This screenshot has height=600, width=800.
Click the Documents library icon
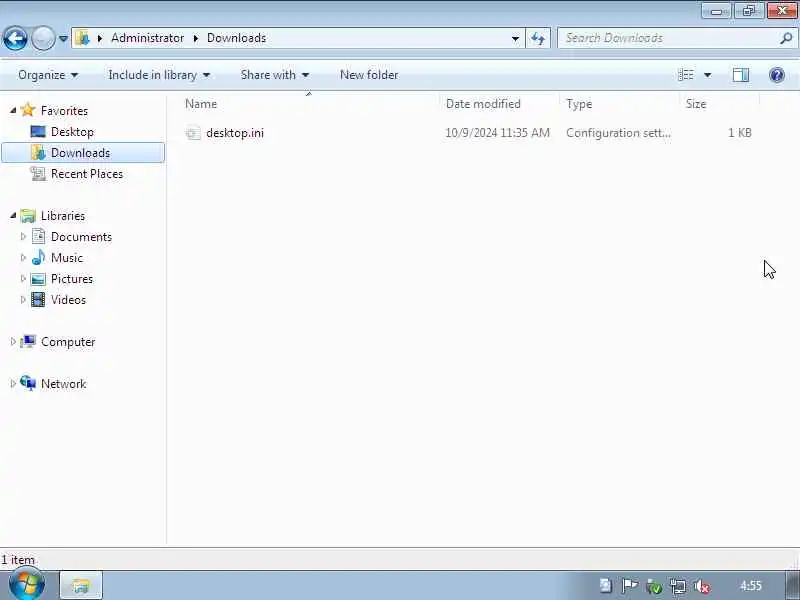tap(38, 236)
